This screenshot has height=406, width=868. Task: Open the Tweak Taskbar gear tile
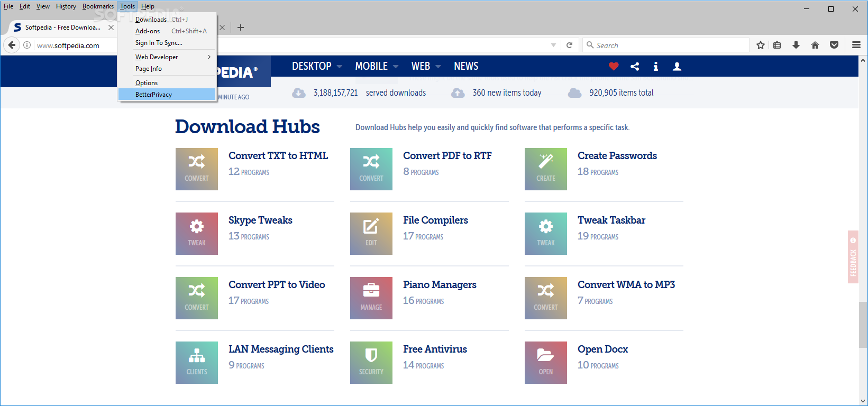[x=546, y=234]
